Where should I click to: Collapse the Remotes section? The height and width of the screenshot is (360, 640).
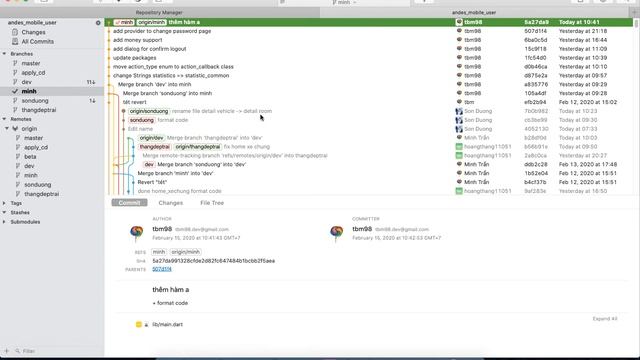pyautogui.click(x=4, y=119)
